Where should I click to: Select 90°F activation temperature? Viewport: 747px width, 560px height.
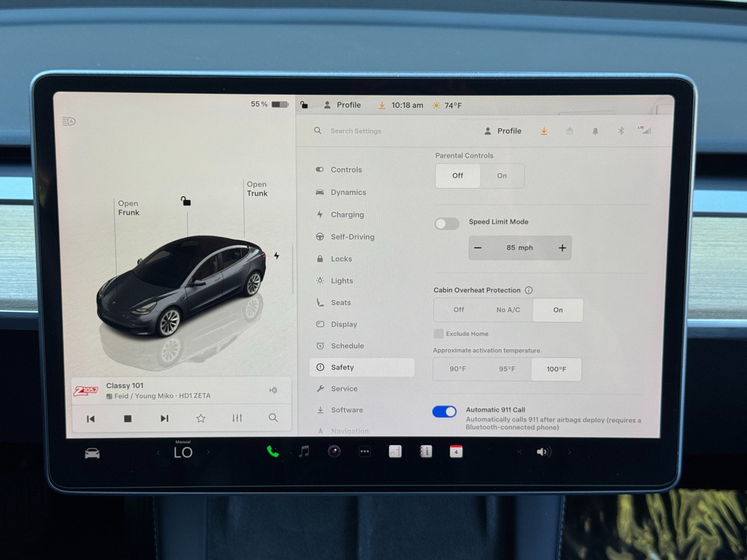458,369
